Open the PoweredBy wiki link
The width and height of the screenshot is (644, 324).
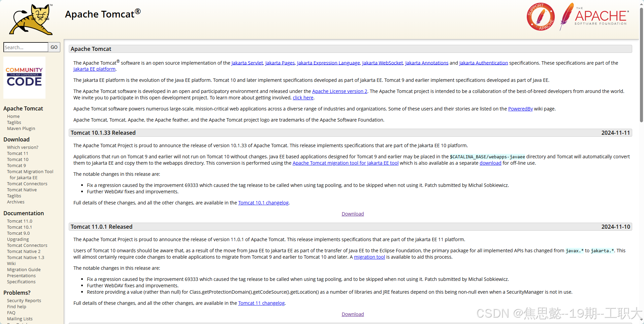[520, 109]
